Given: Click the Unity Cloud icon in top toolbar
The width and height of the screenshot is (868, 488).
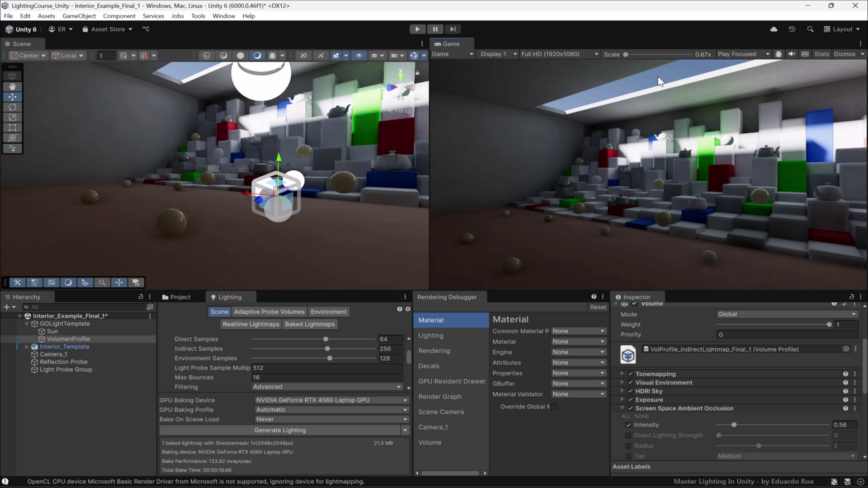Looking at the screenshot, I should (774, 29).
